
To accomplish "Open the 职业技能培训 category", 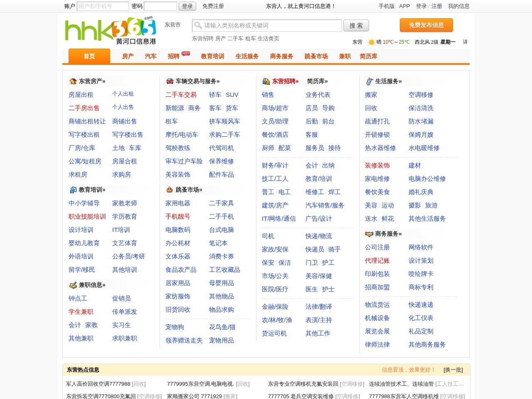I will point(87,217).
